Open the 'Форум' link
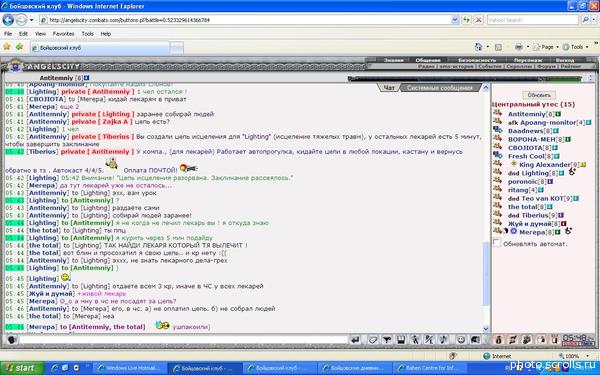Screen dimensions: 600x375 [x=546, y=66]
